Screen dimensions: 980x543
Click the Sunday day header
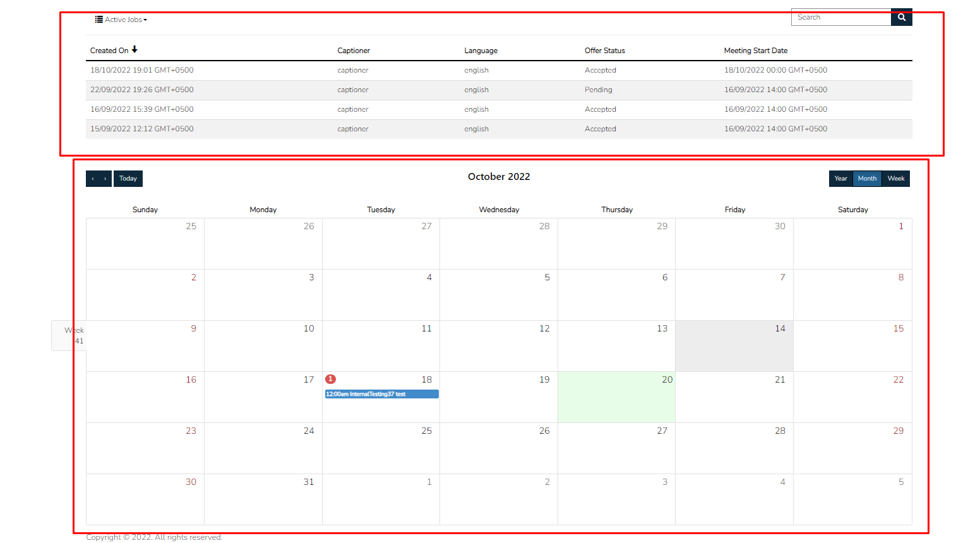[x=145, y=210]
